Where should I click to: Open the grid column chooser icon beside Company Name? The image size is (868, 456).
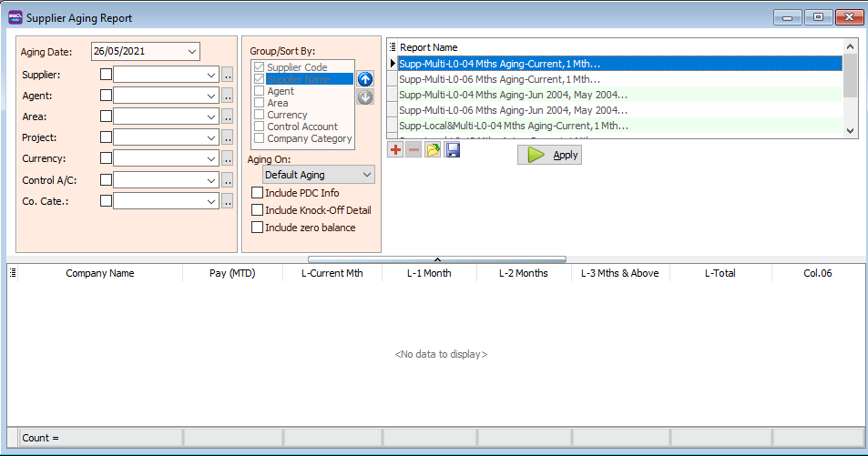[13, 272]
